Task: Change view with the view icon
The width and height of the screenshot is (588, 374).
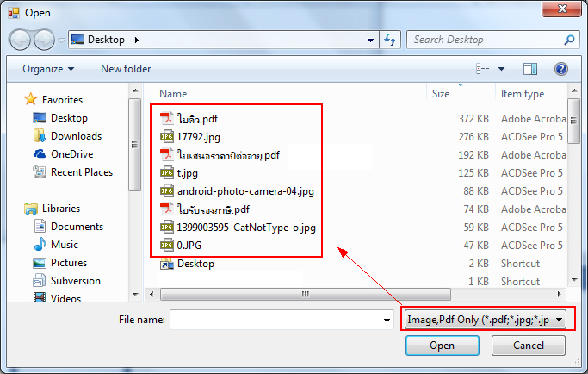Action: coord(483,69)
